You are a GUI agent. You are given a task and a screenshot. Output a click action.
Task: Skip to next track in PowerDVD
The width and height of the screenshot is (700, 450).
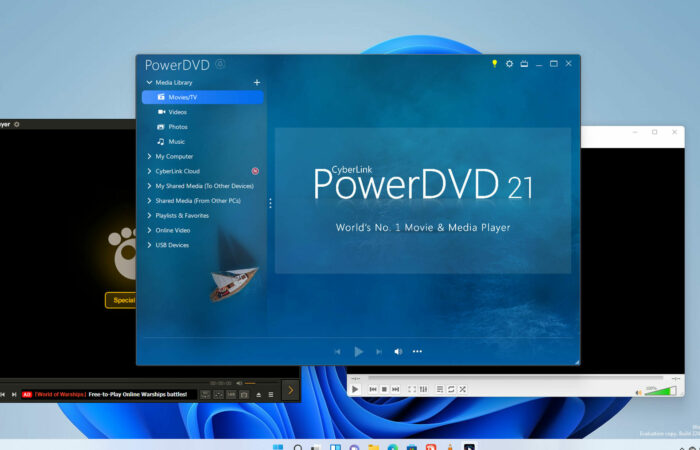pos(379,352)
